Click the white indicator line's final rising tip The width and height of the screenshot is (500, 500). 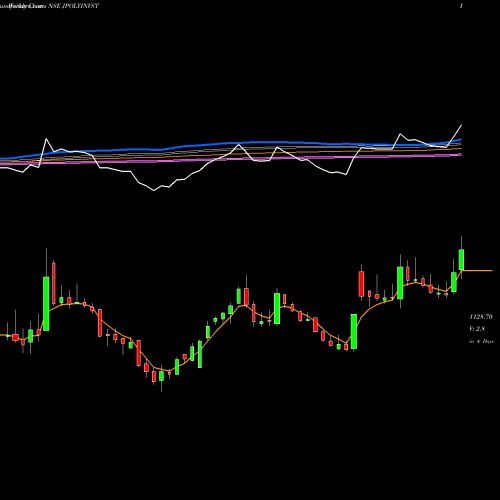(461, 126)
